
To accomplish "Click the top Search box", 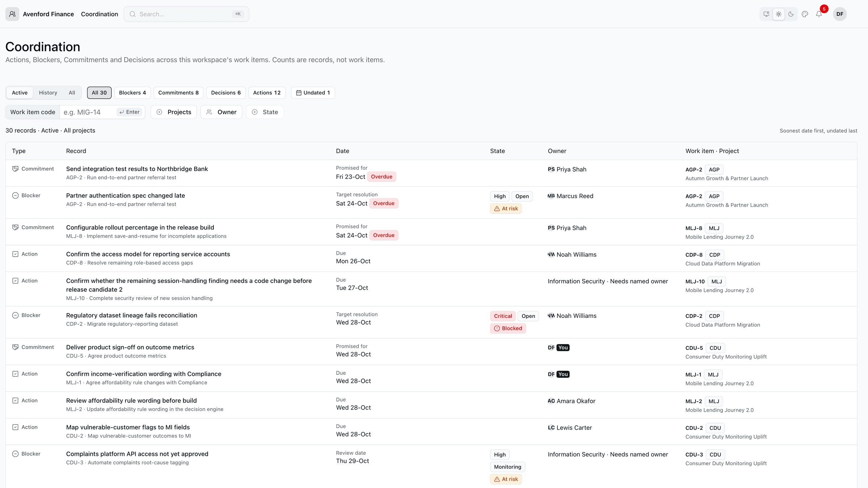I will point(186,14).
